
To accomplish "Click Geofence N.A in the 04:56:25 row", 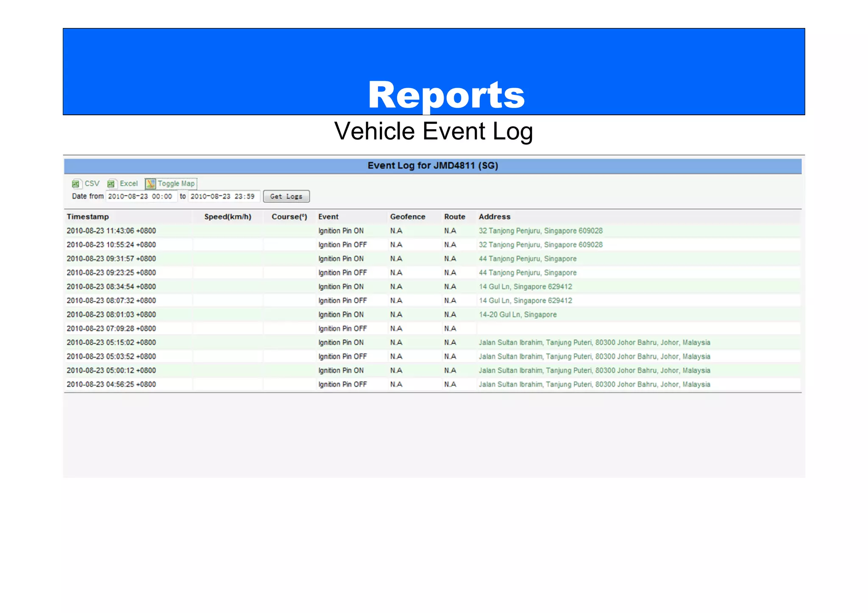I will tap(396, 384).
